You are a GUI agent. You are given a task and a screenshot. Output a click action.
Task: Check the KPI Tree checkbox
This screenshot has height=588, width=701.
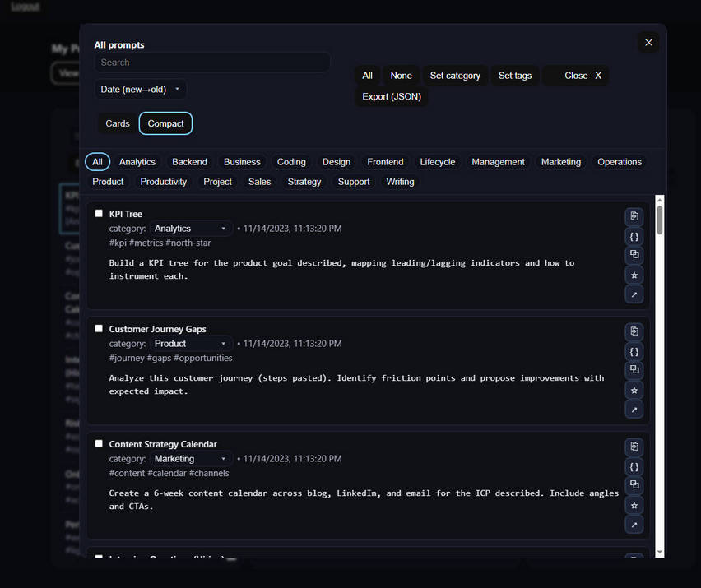[99, 214]
